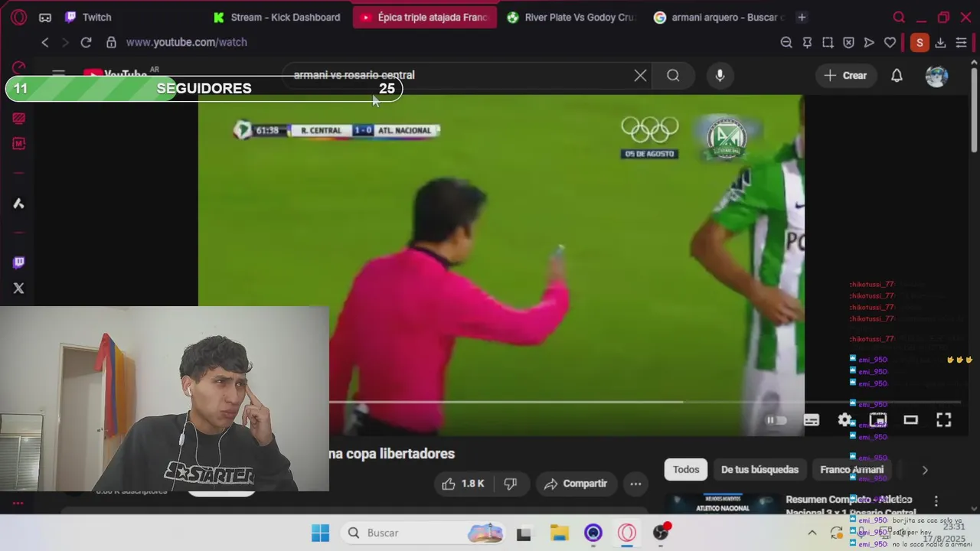Screen dimensions: 980x551
Task: Open YouTube notifications bell
Action: point(897,75)
